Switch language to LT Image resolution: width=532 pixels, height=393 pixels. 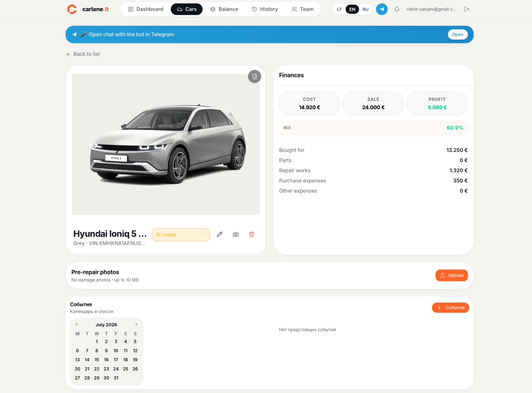(x=339, y=9)
